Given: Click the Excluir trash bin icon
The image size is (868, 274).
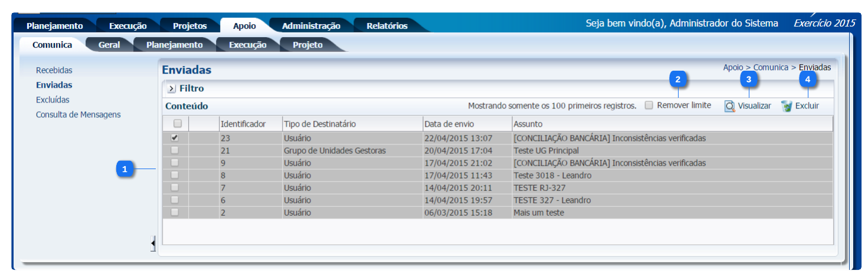Looking at the screenshot, I should 786,106.
